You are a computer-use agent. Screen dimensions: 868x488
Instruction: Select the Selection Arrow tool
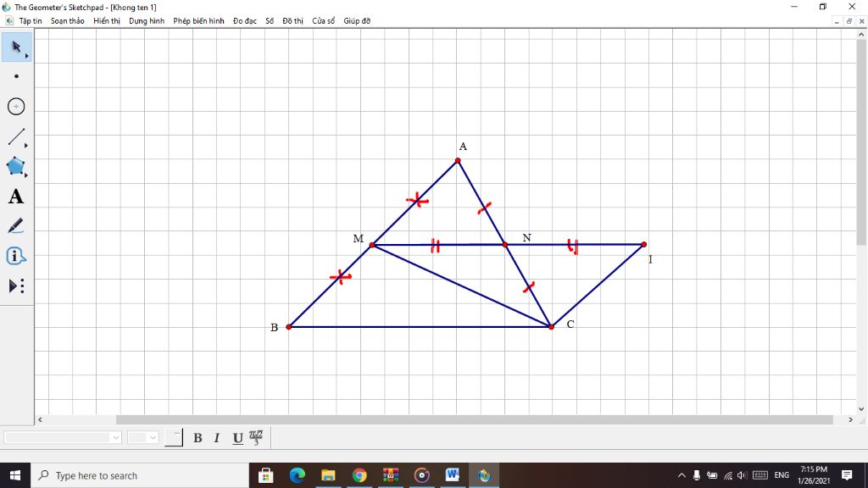(x=16, y=47)
